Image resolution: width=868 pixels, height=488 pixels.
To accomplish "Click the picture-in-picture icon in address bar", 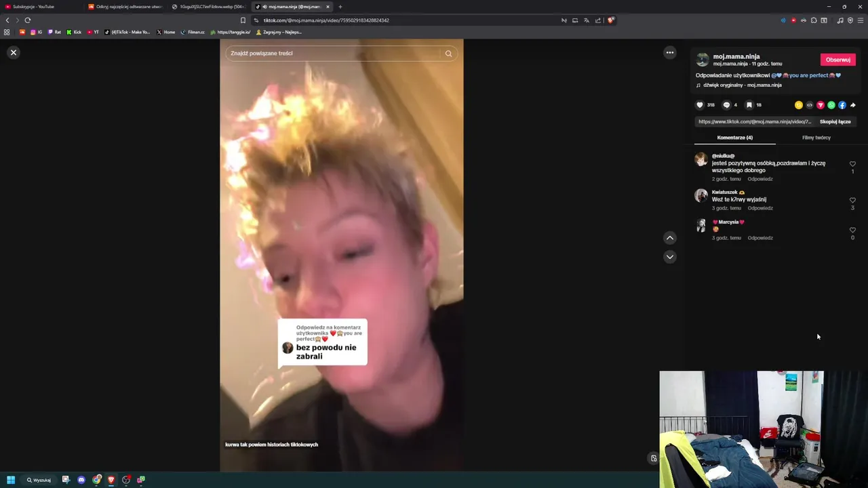I will pos(575,20).
